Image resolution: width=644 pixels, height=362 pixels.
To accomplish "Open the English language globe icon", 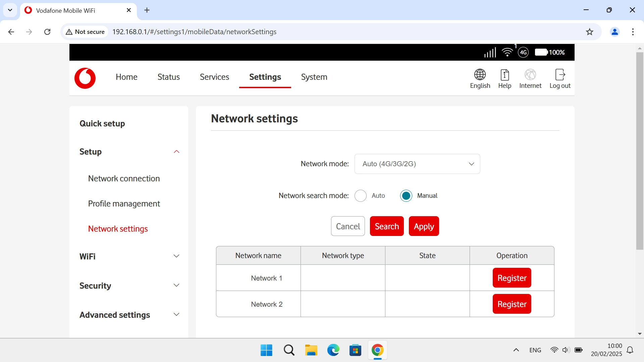I will click(480, 75).
